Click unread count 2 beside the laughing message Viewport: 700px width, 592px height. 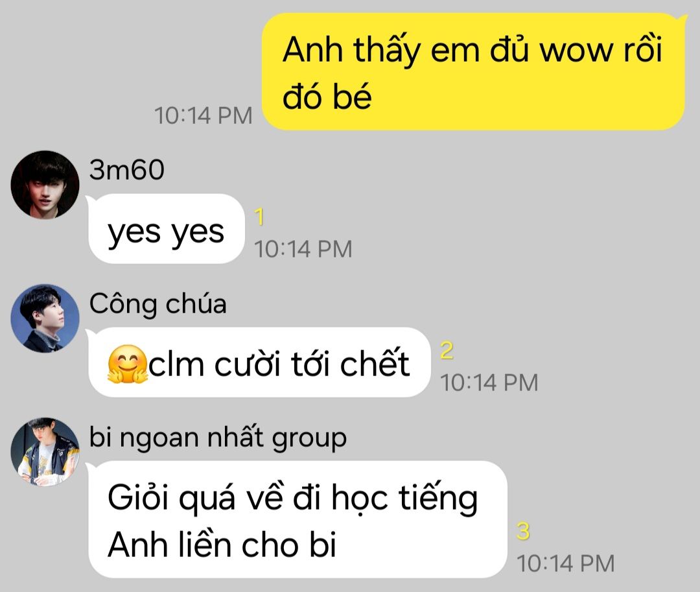pos(447,351)
